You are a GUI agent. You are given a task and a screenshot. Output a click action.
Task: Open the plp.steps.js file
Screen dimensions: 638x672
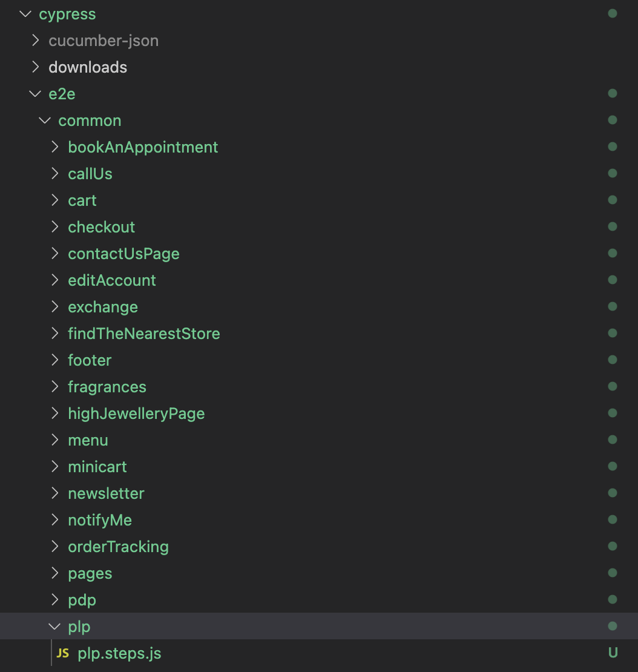(x=119, y=653)
